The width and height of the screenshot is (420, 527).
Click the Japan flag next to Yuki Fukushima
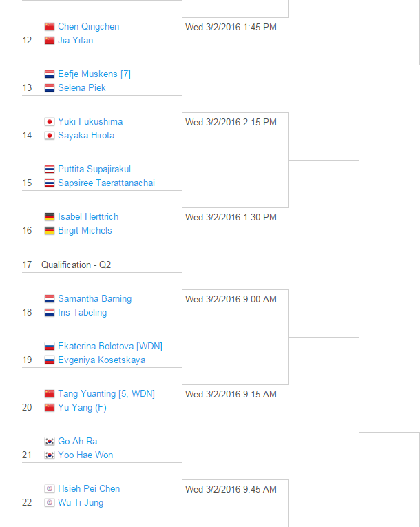50,122
